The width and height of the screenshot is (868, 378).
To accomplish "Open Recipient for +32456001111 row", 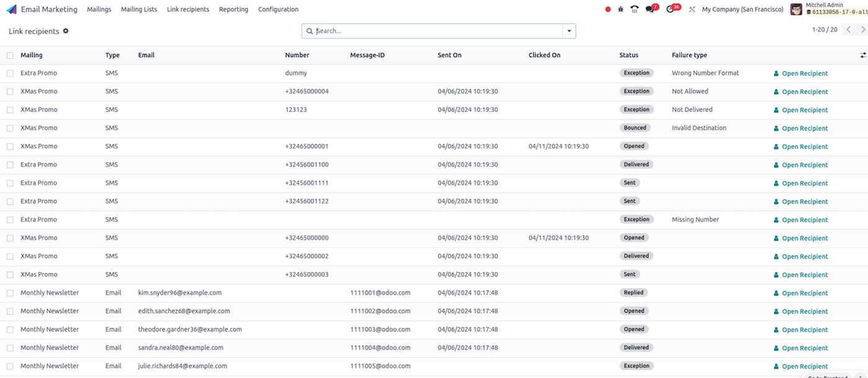I will coord(800,183).
